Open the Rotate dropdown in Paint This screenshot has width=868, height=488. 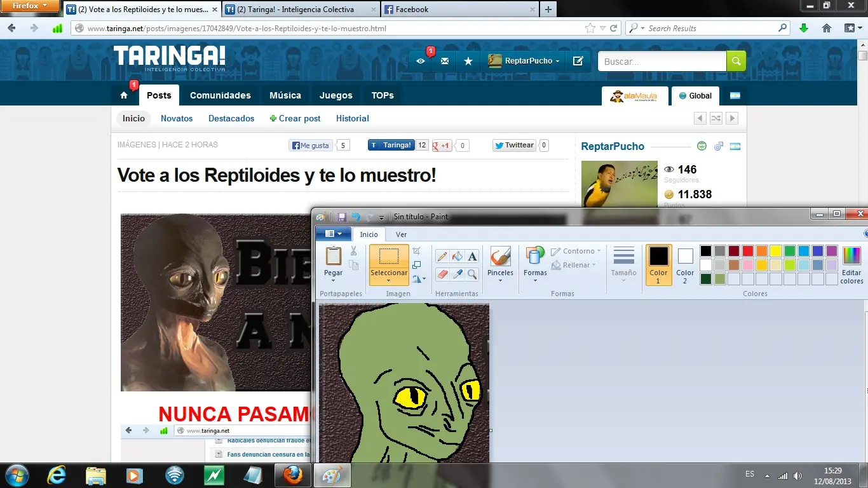pyautogui.click(x=418, y=278)
